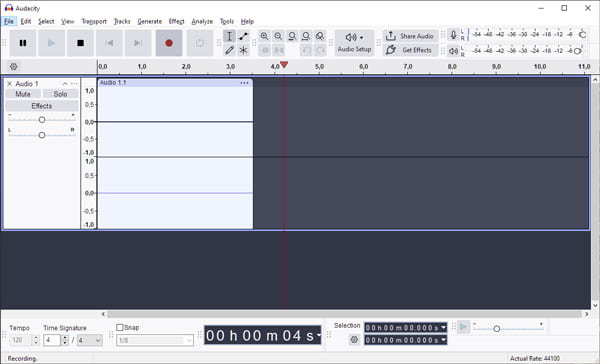The width and height of the screenshot is (600, 364).
Task: Click the Play button
Action: 51,43
